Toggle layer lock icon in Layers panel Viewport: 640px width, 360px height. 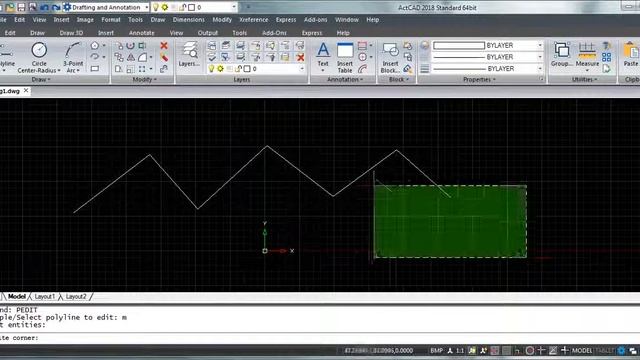239,69
